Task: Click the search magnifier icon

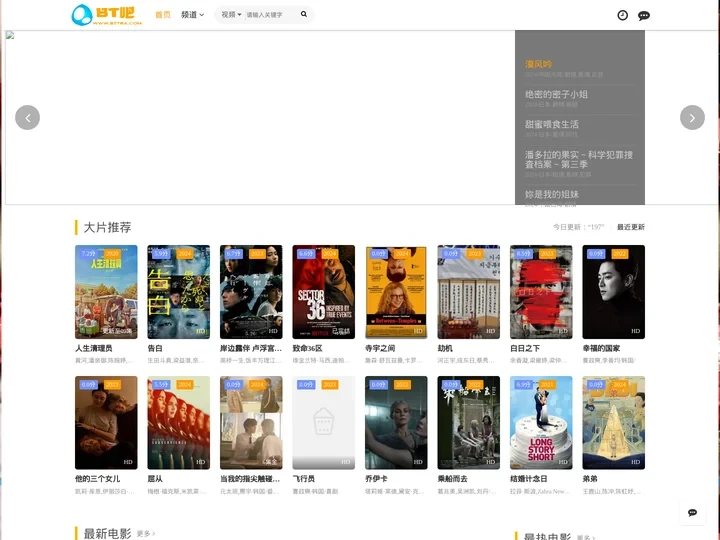Action: [304, 14]
